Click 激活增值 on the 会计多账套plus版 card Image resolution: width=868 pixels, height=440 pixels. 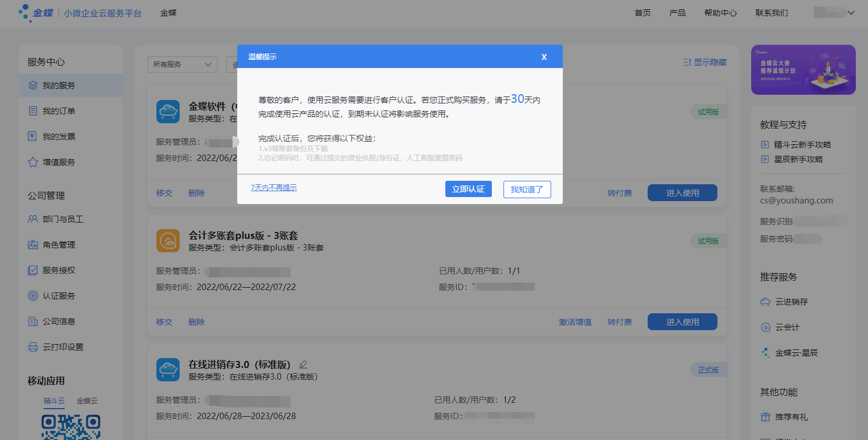tap(576, 322)
